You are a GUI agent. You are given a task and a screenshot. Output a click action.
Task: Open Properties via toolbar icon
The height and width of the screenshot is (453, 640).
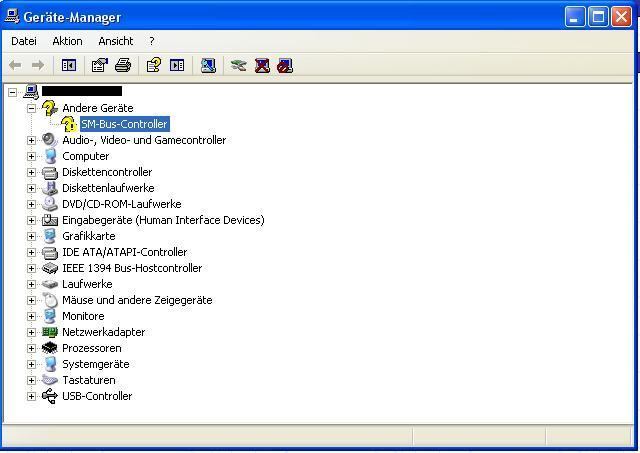(x=100, y=65)
